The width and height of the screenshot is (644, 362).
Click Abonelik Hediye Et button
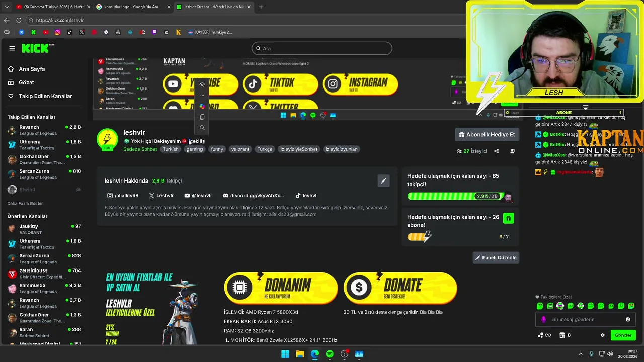pyautogui.click(x=487, y=134)
